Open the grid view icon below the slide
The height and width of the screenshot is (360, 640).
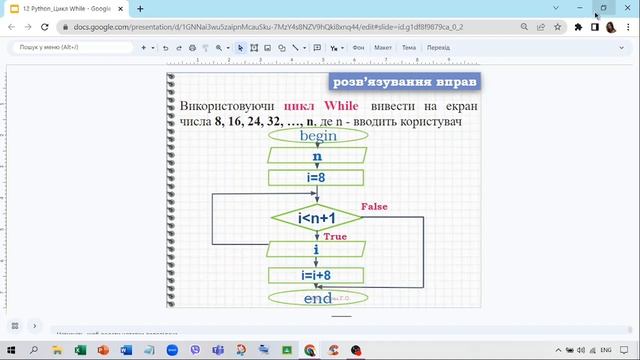click(x=15, y=326)
